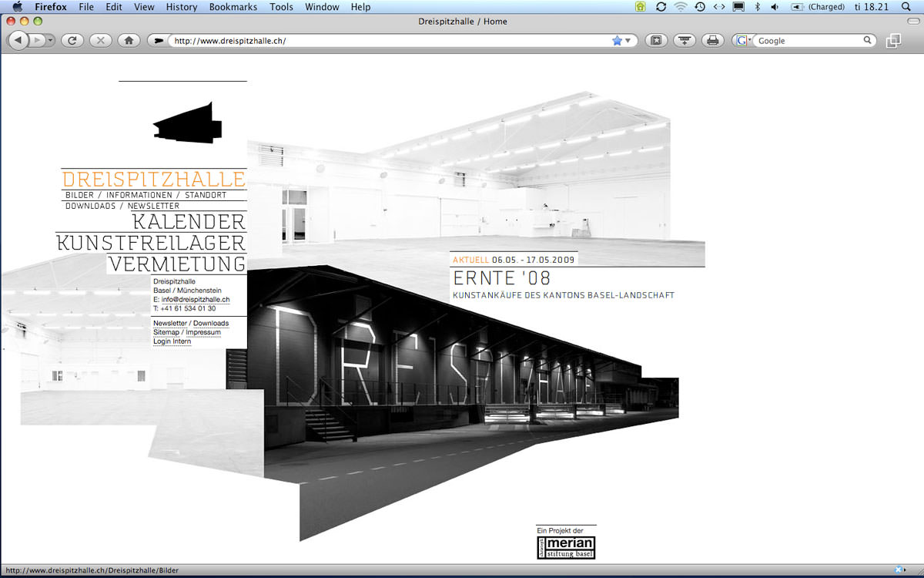Run the search with the magnifier icon
The image size is (924, 578).
pos(868,41)
